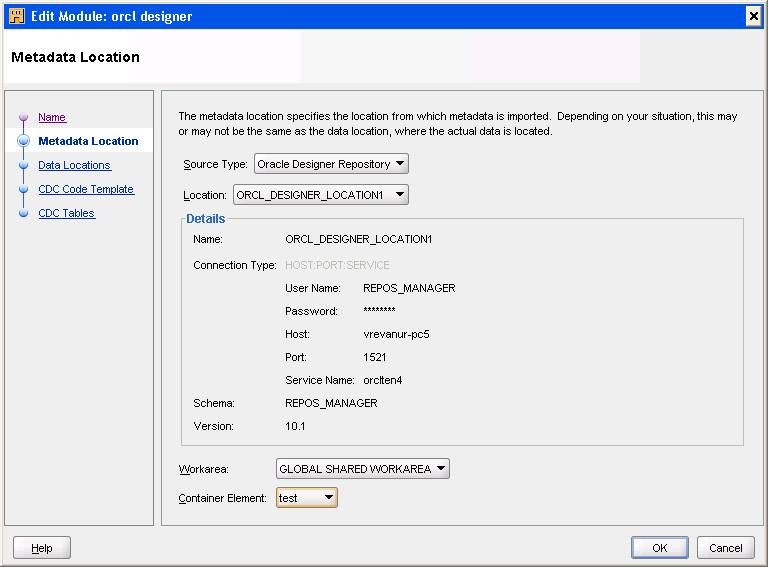Close the Edit Module dialog window
The image size is (768, 567).
753,16
